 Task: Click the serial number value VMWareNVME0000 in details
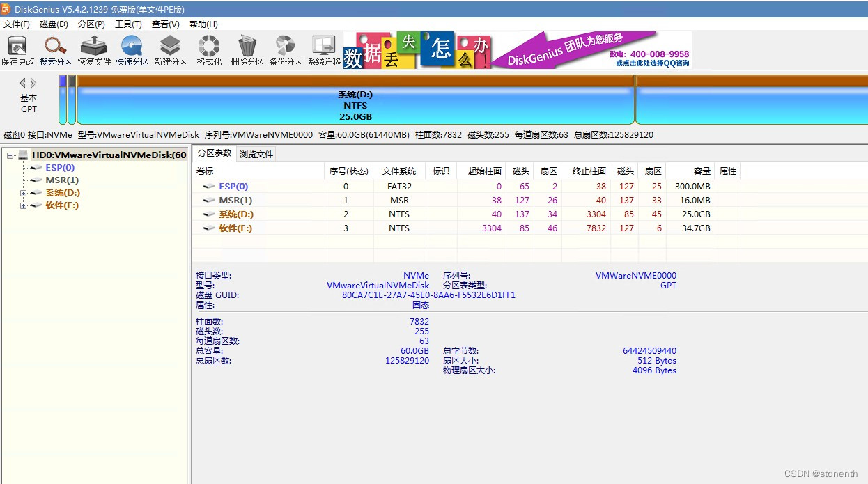tap(636, 276)
